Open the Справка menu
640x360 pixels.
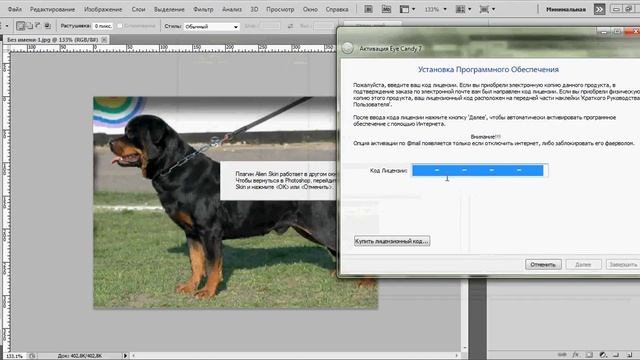tap(337, 9)
